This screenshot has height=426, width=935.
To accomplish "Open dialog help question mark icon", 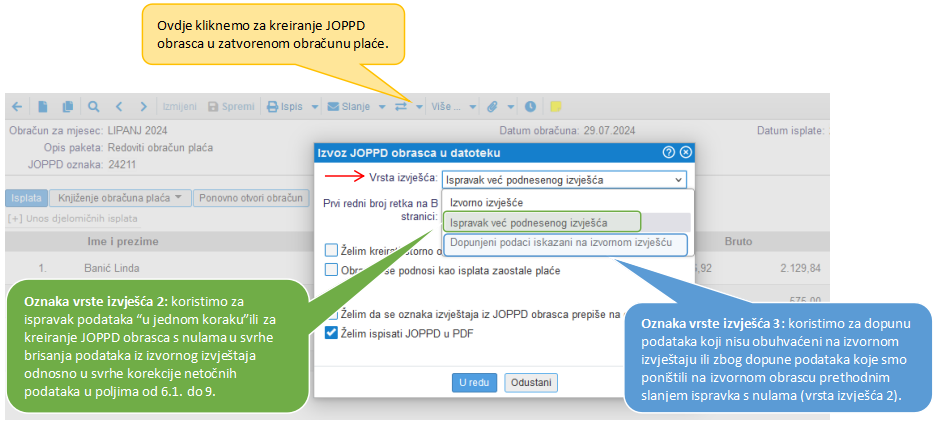I will pyautogui.click(x=668, y=153).
